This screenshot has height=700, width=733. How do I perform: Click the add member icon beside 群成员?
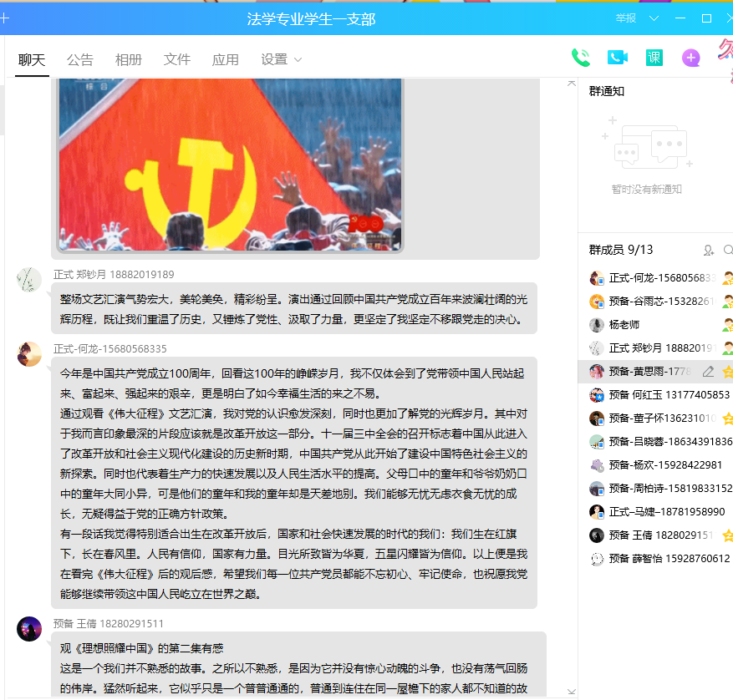coord(709,250)
